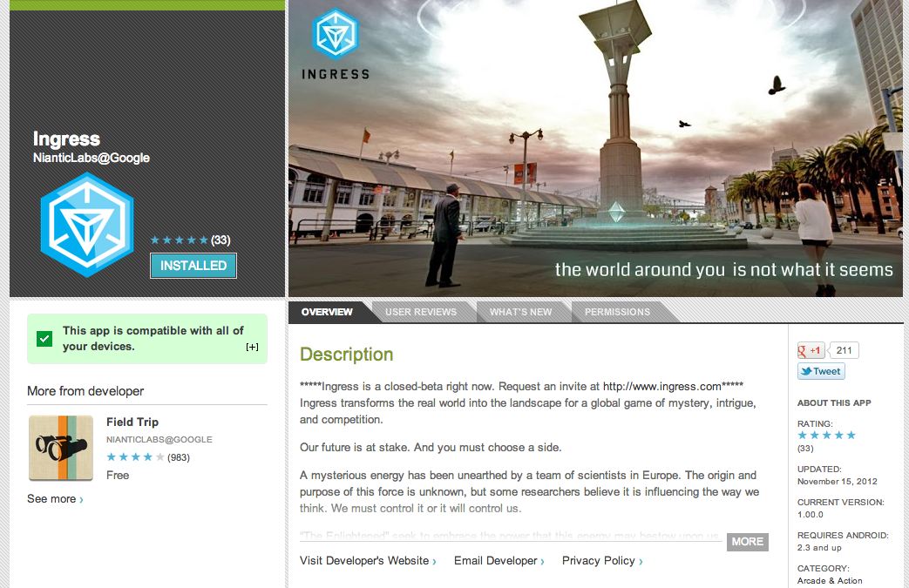This screenshot has width=909, height=588.
Task: Click NIANTICLABS@GOOGLE under Field Trip
Action: [159, 440]
